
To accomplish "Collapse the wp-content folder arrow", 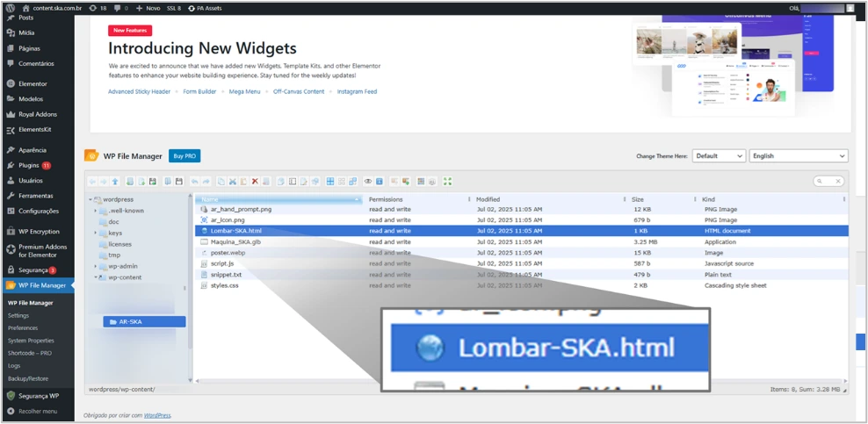I will point(95,277).
